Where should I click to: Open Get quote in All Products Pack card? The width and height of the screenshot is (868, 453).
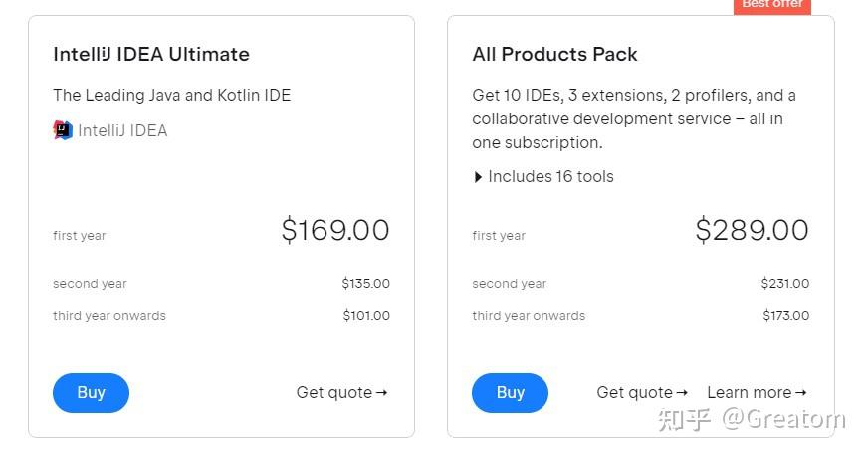coord(642,392)
